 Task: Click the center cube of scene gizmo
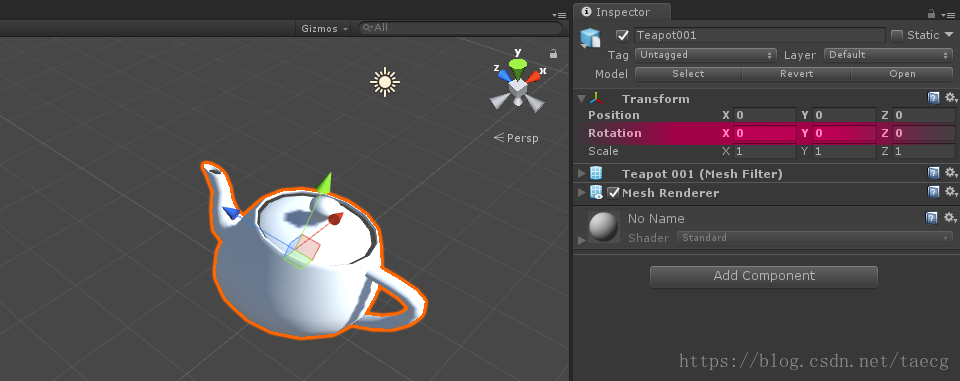click(518, 88)
